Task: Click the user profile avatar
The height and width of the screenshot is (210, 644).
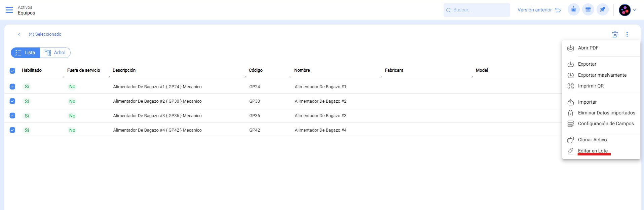Action: pyautogui.click(x=624, y=10)
